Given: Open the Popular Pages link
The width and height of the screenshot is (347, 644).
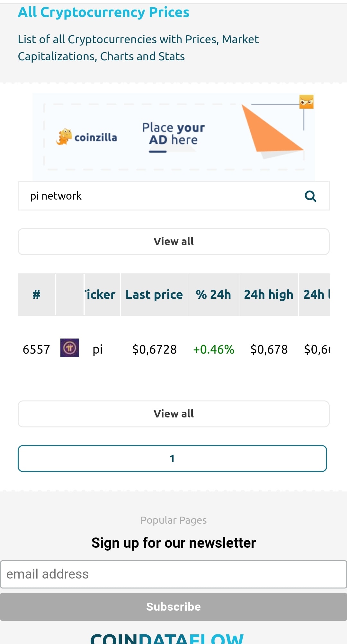Looking at the screenshot, I should click(173, 520).
